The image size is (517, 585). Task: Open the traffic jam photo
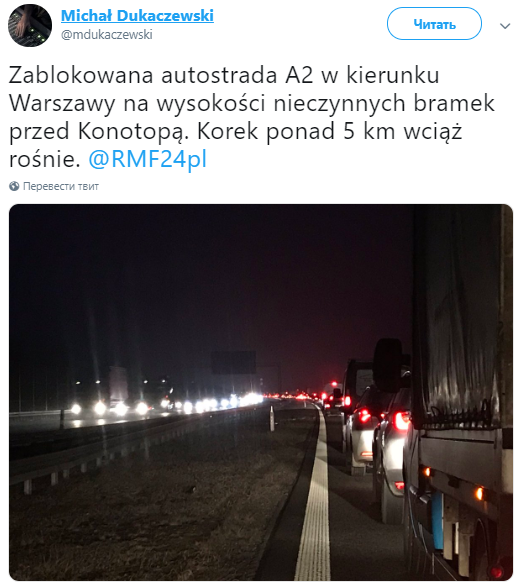pyautogui.click(x=261, y=392)
